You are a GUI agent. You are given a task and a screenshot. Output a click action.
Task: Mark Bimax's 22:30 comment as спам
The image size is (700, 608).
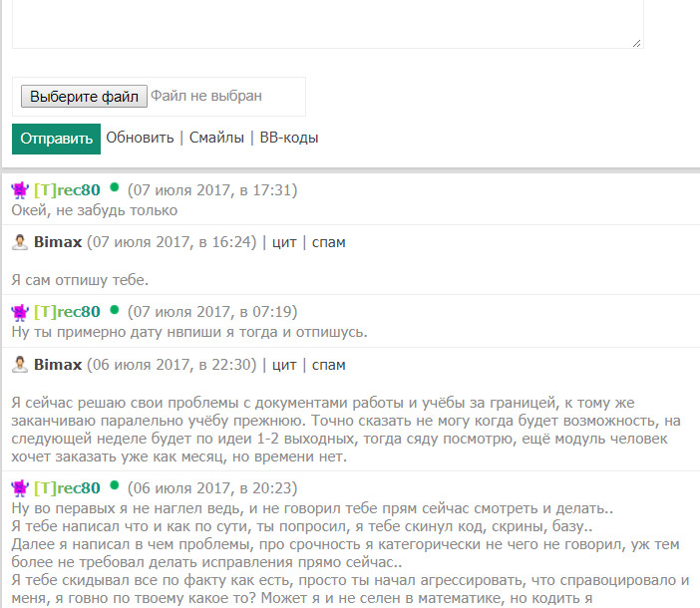tap(328, 364)
